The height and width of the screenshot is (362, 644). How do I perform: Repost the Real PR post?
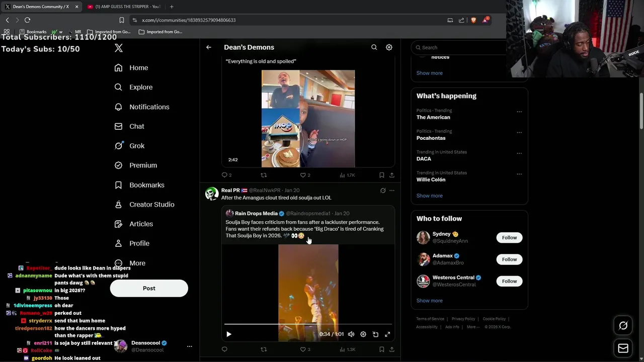pyautogui.click(x=264, y=349)
